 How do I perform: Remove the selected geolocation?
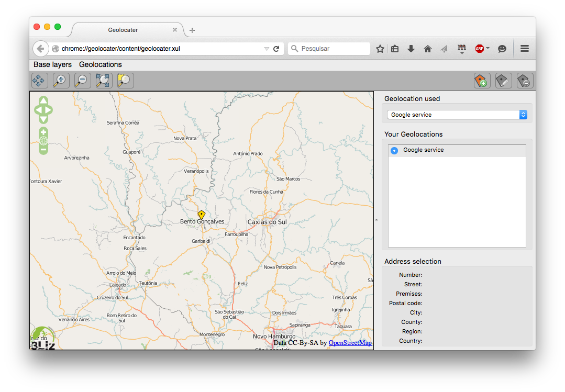pos(525,81)
